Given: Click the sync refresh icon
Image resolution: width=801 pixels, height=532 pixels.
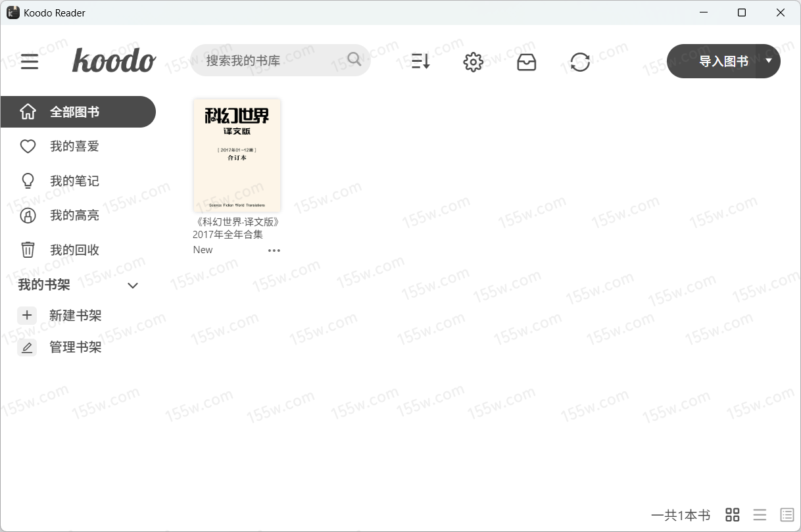Looking at the screenshot, I should [x=580, y=62].
